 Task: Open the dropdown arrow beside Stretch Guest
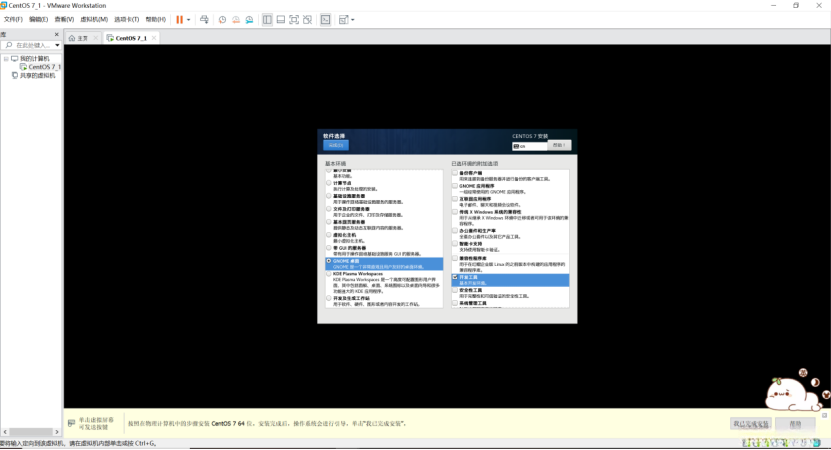coord(353,20)
